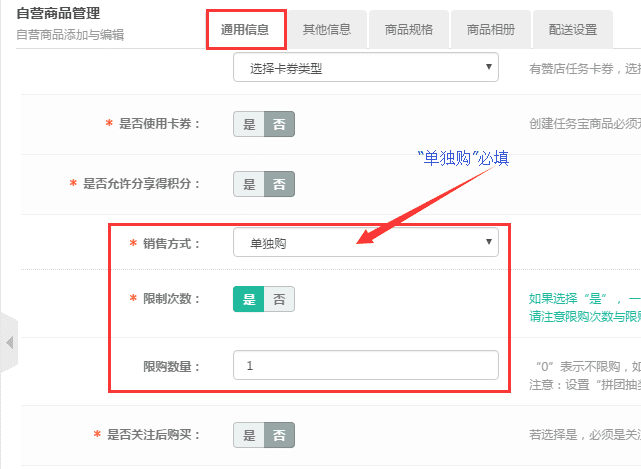Image resolution: width=641 pixels, height=469 pixels.
Task: Set 是否使用卡券 to 否
Action: point(279,124)
